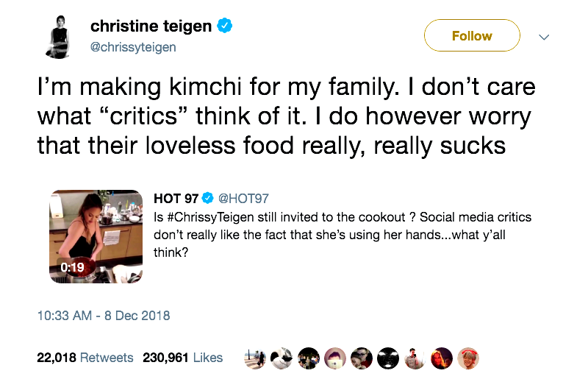The height and width of the screenshot is (379, 588).
Task: Click the black-and-white panda-like liker avatar
Action: (282, 358)
